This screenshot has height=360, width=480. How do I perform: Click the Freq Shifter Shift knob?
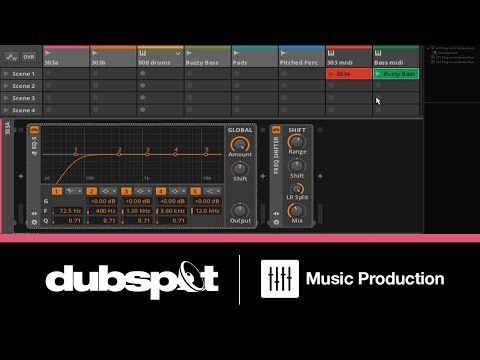click(x=297, y=166)
